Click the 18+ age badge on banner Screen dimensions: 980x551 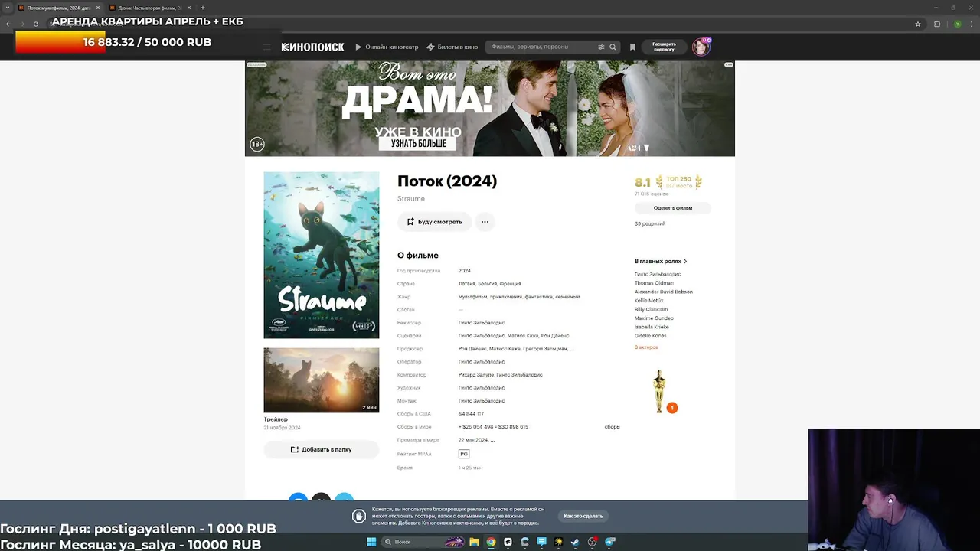[257, 144]
